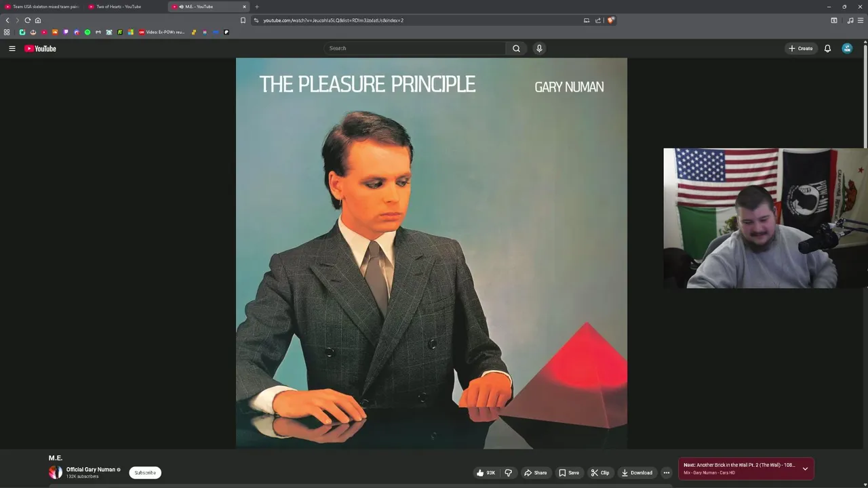Click the Create button

(800, 48)
